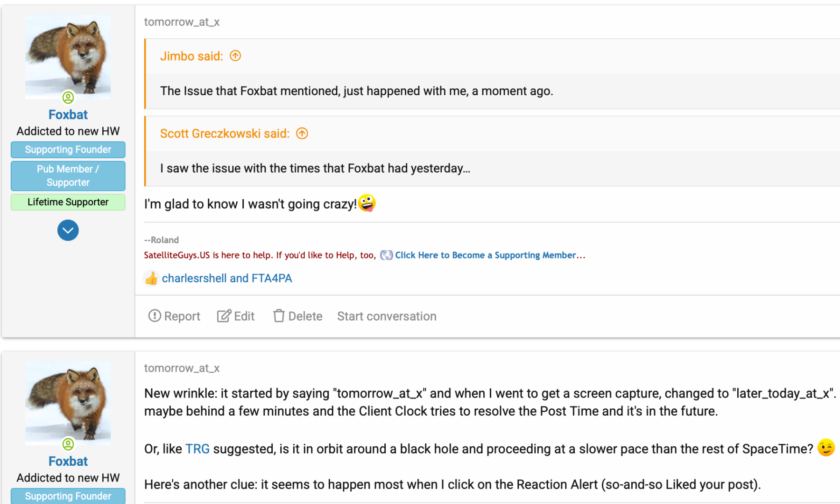The width and height of the screenshot is (840, 504).
Task: Open Click Here to Become a Supporting Member
Action: coord(490,255)
